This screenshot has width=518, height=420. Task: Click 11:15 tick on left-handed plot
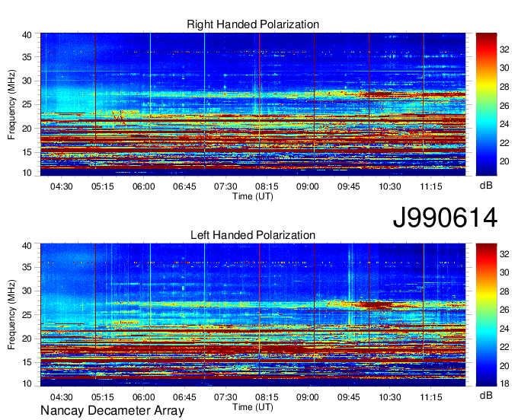point(431,397)
